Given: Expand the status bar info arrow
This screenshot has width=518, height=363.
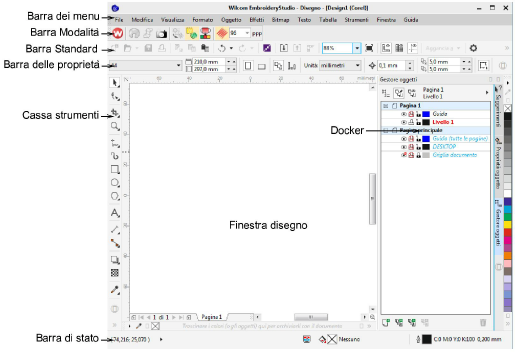Looking at the screenshot, I should tap(161, 340).
